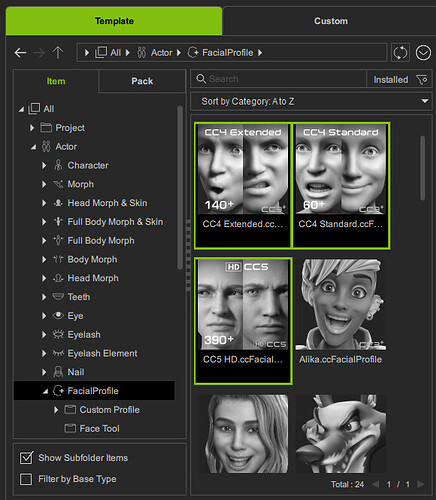Image resolution: width=436 pixels, height=500 pixels.
Task: Expand the Character tree node arrow
Action: tap(44, 165)
